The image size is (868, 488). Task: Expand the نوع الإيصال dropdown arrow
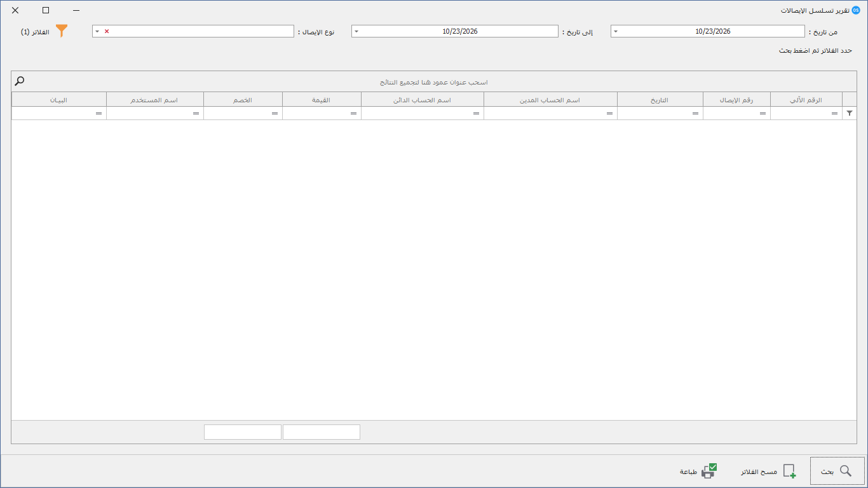coord(97,31)
